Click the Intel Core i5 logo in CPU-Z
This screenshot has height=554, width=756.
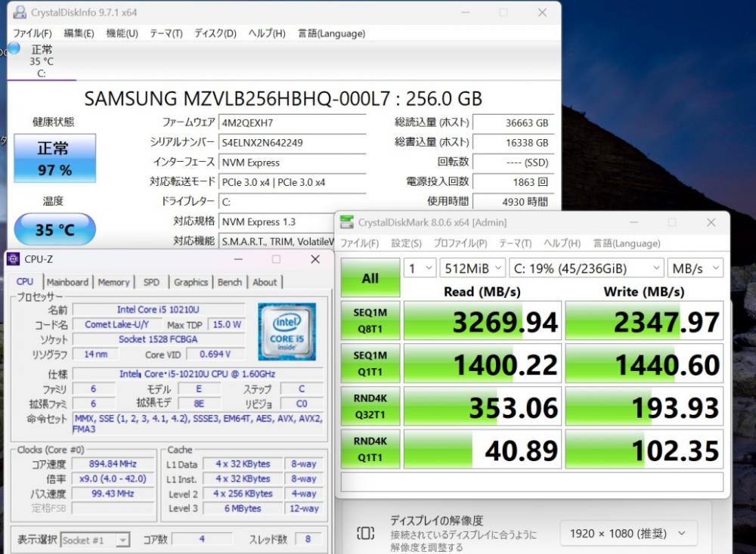tap(287, 332)
